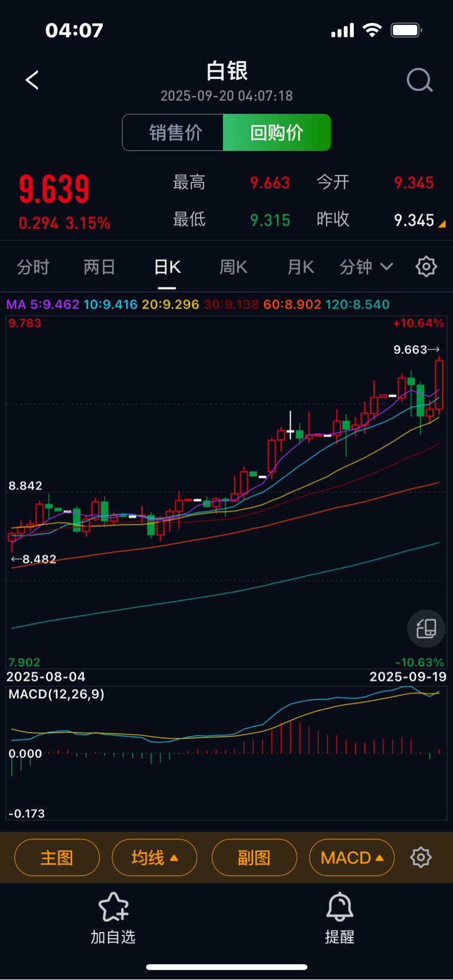This screenshot has height=980, width=453.
Task: Tap the +10.64% axis label
Action: click(418, 323)
